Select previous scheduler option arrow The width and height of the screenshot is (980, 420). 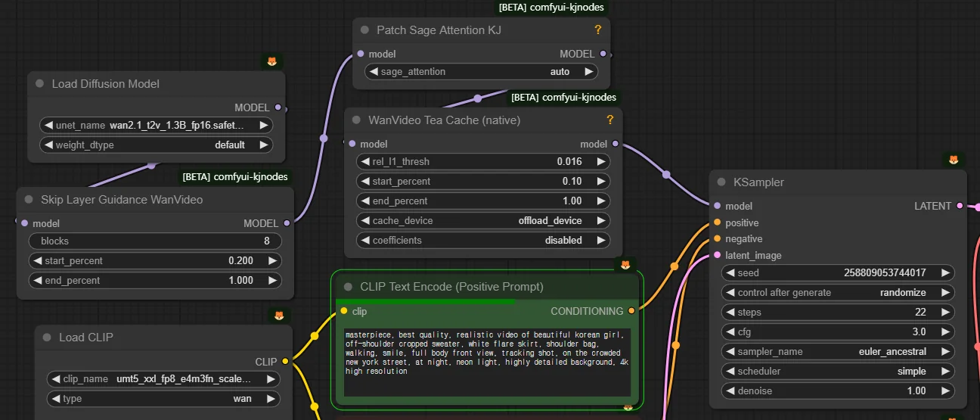(x=730, y=371)
